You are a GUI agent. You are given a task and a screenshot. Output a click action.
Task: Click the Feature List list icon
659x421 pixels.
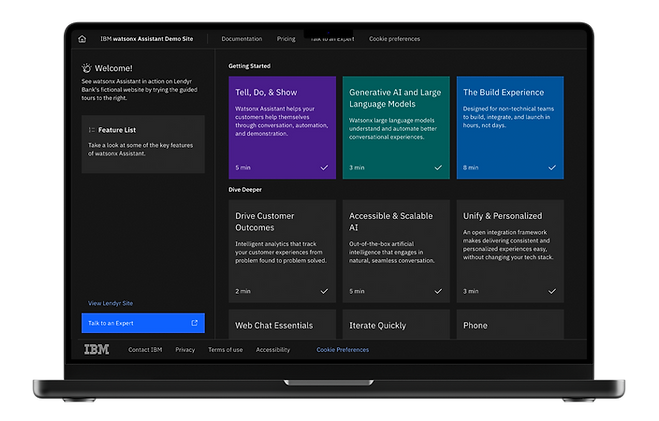pos(91,130)
